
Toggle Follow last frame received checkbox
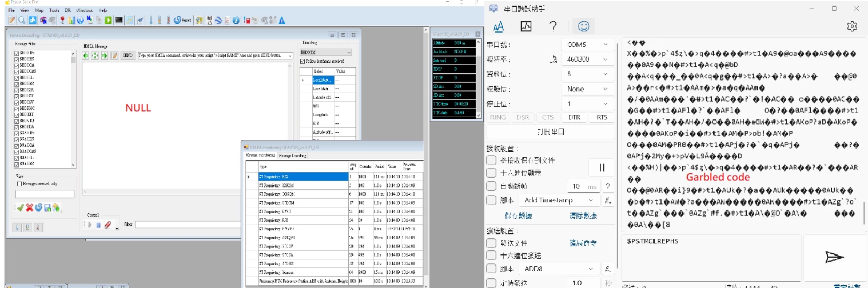click(303, 61)
